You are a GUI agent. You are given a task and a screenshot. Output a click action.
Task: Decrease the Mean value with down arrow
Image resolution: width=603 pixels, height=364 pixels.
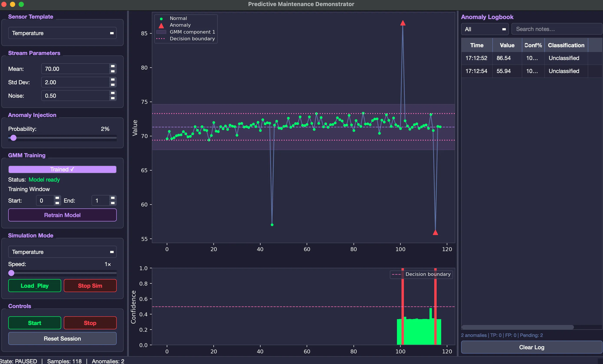pyautogui.click(x=113, y=71)
